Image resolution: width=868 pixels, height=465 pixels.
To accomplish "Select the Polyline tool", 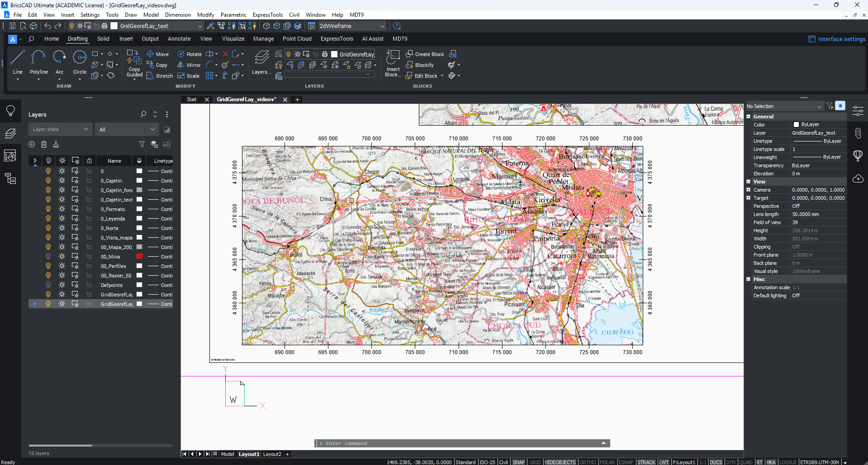I will coord(38,59).
